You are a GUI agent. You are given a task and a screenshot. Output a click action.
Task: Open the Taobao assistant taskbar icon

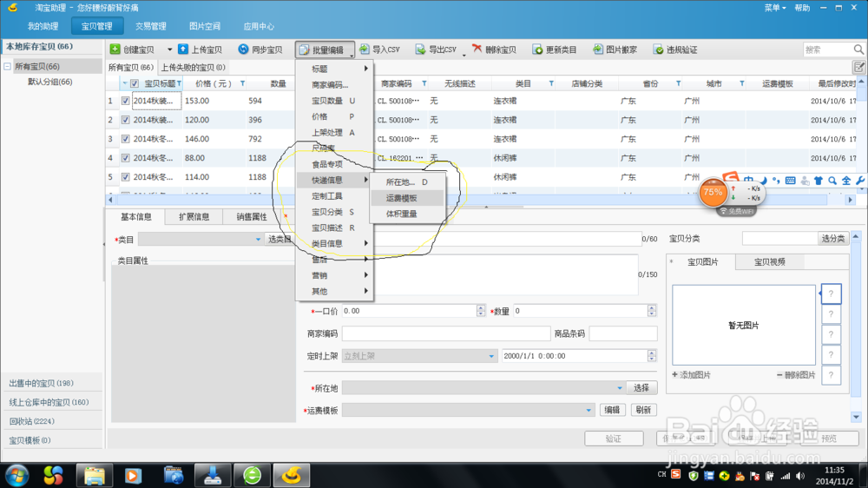[291, 476]
